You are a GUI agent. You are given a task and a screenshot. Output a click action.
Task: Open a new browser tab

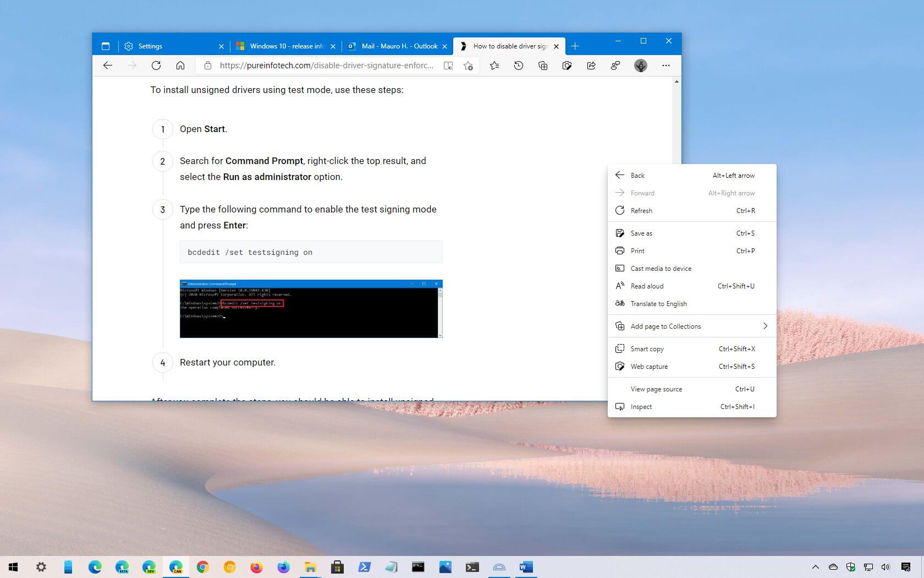pyautogui.click(x=575, y=46)
